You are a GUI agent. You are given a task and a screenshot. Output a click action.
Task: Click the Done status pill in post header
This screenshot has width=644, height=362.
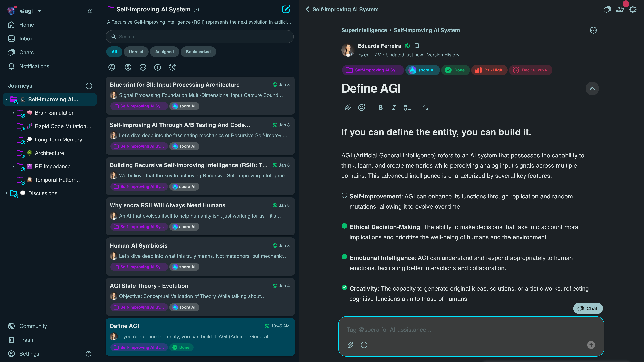point(455,70)
